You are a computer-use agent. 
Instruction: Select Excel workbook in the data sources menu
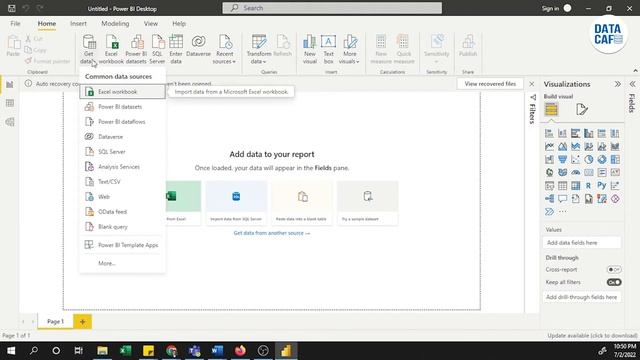[x=122, y=92]
